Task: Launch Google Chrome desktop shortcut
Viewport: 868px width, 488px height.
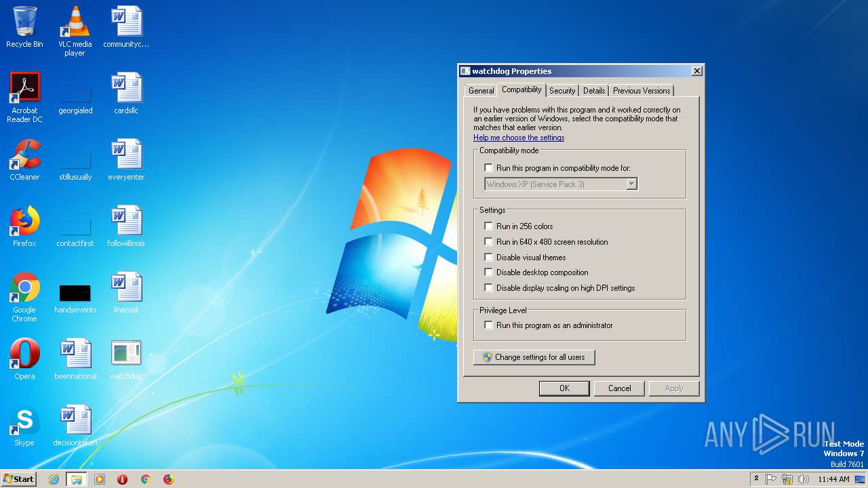Action: click(24, 297)
